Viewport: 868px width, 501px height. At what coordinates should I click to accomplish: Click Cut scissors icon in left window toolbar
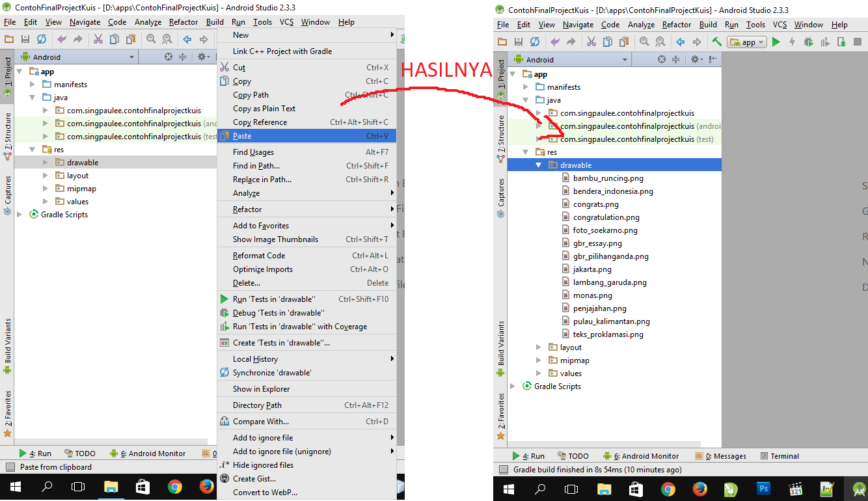coord(98,39)
